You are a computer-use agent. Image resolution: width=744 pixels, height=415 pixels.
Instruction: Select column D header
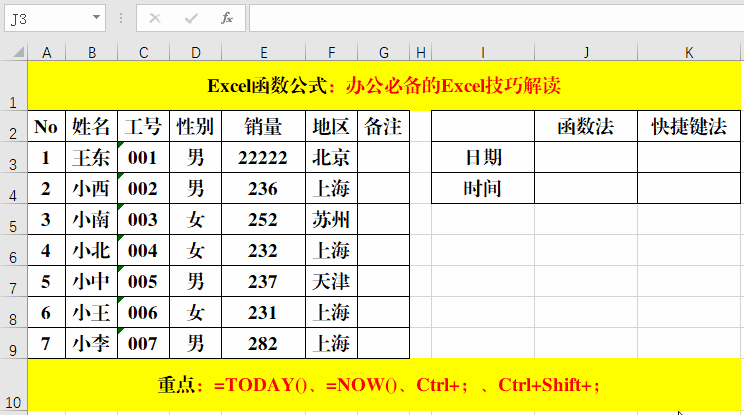195,52
